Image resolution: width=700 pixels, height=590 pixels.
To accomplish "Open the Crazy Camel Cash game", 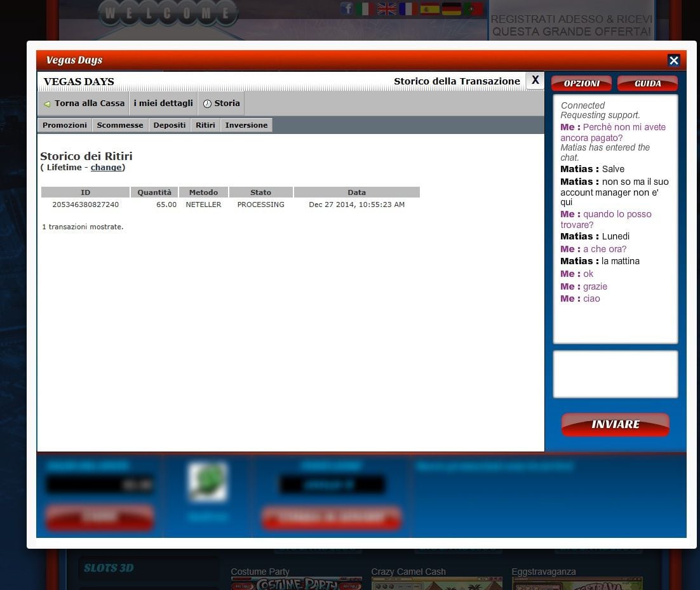I will pos(436,583).
